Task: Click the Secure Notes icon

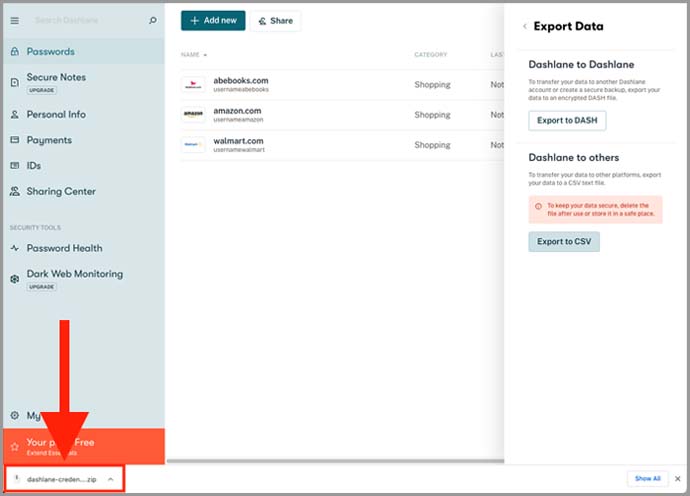Action: pos(15,82)
